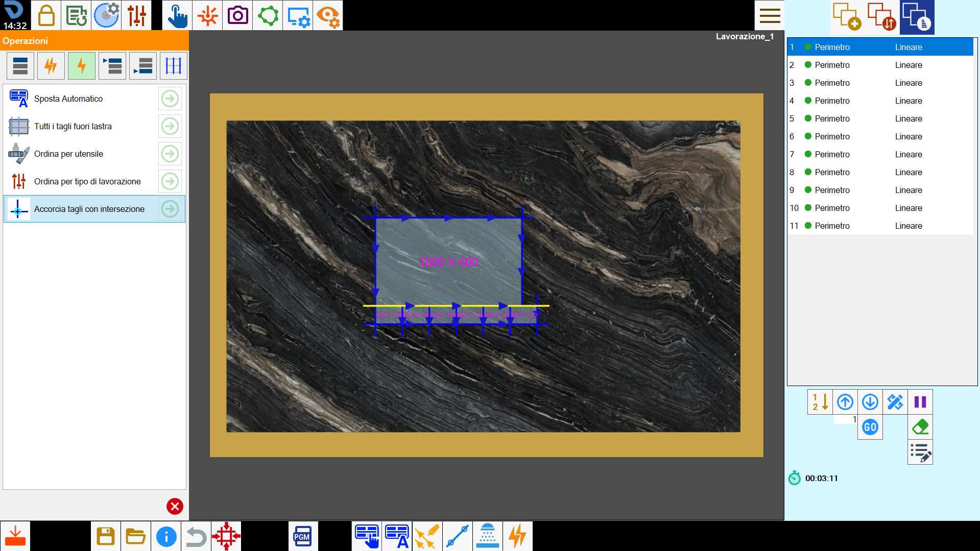Click the purple pause button
980x551 pixels.
point(920,402)
